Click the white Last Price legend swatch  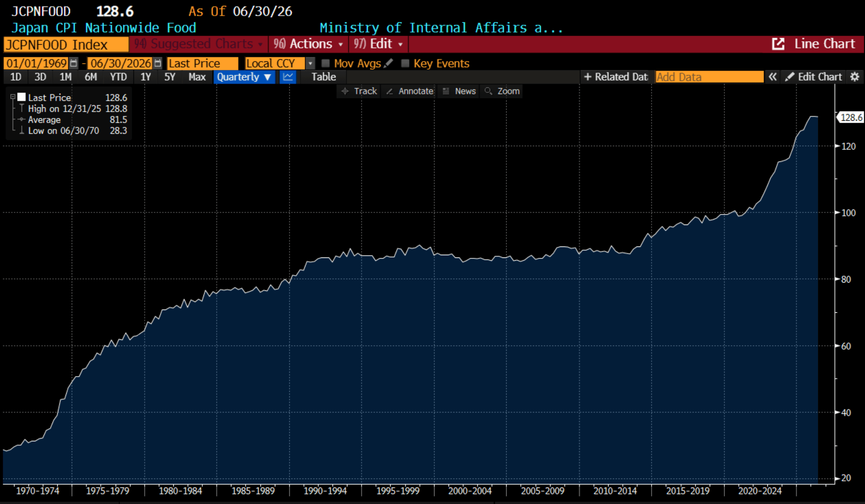(22, 97)
